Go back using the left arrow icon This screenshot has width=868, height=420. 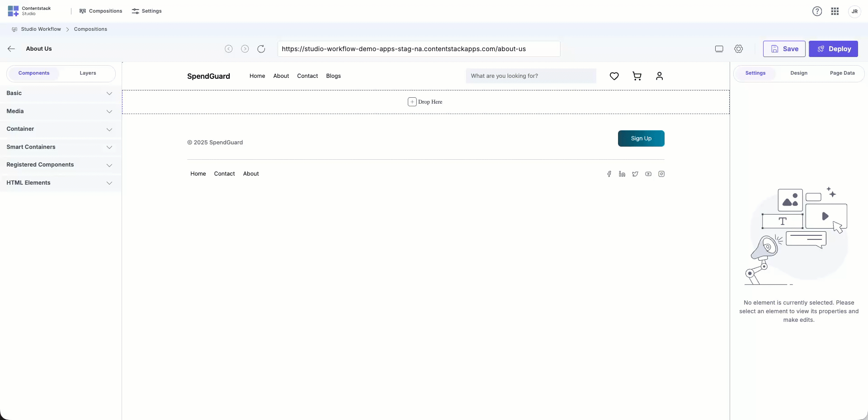11,49
